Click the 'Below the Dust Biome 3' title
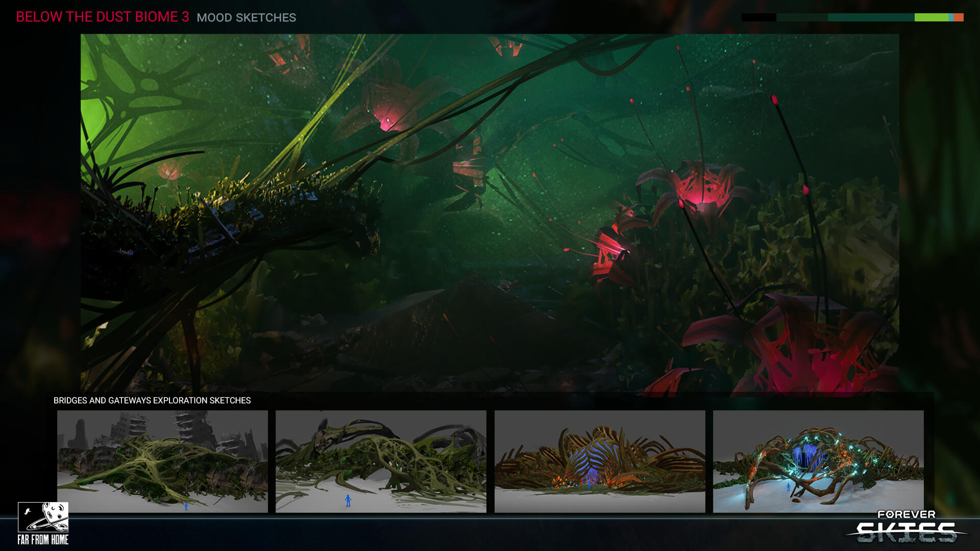 103,17
